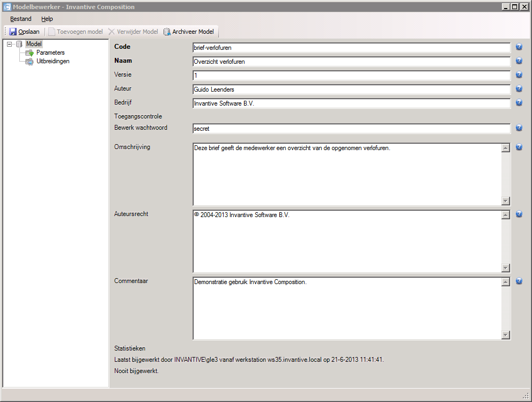Image resolution: width=532 pixels, height=402 pixels.
Task: Click inside the Auteursrecht text area
Action: pyautogui.click(x=347, y=241)
